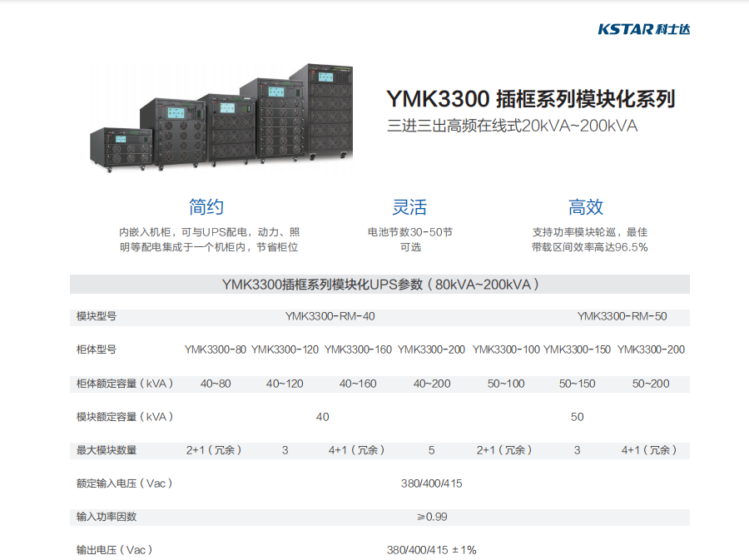
Task: Click the 高效 feature heading
Action: pos(586,206)
